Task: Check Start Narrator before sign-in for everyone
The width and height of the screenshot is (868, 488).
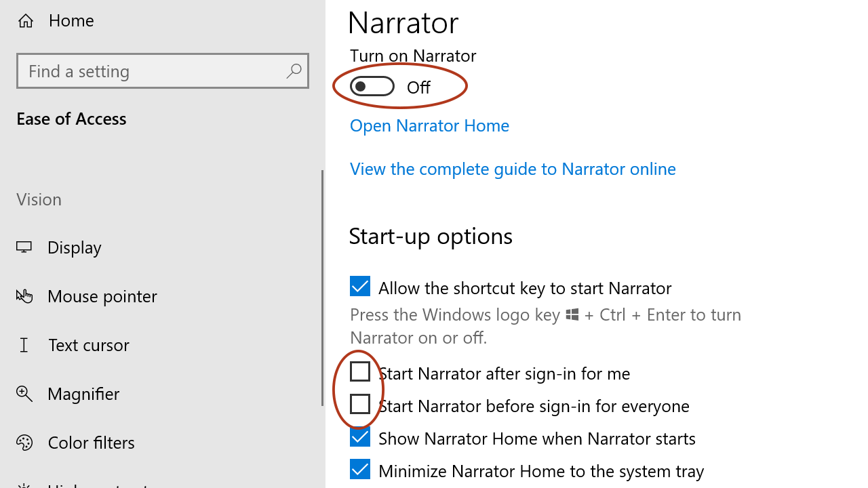Action: [360, 404]
